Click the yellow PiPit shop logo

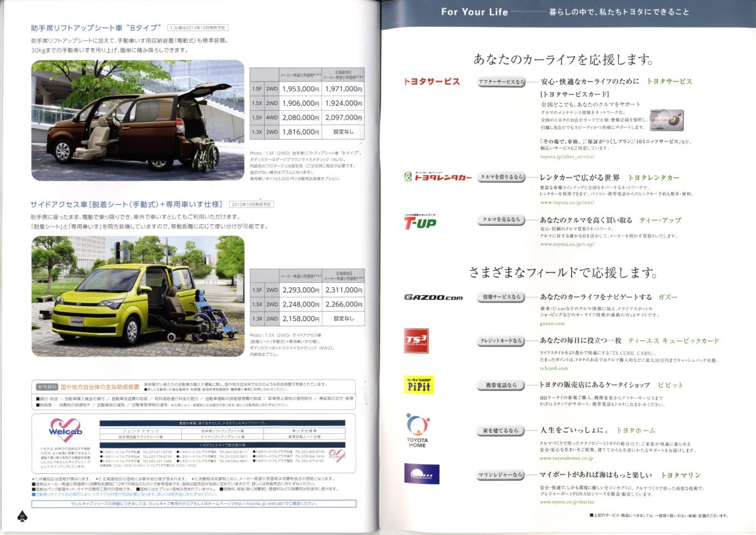[x=419, y=385]
